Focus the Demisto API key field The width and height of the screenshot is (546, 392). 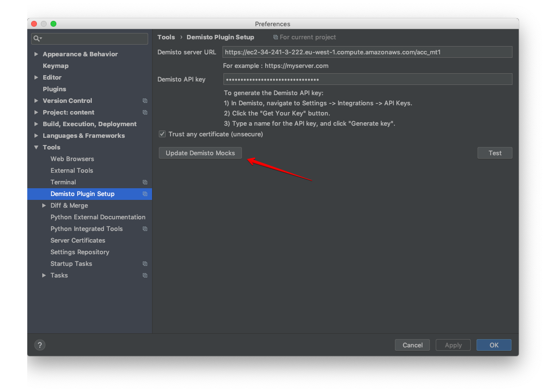tap(367, 79)
